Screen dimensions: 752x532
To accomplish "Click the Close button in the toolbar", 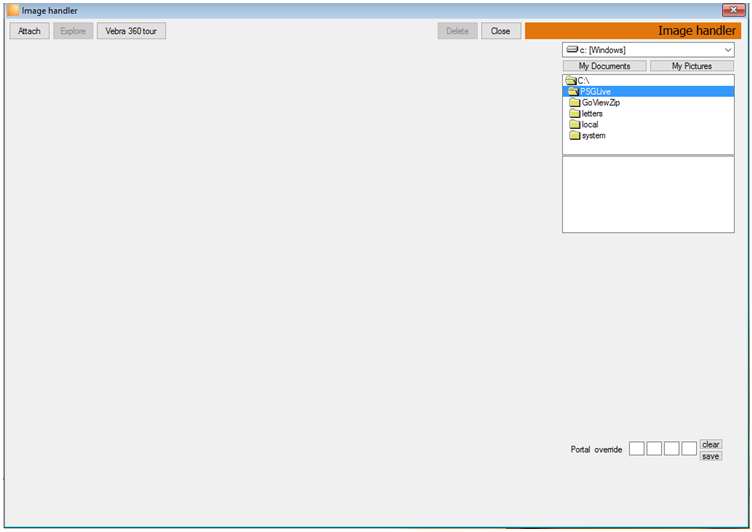I will tap(501, 31).
